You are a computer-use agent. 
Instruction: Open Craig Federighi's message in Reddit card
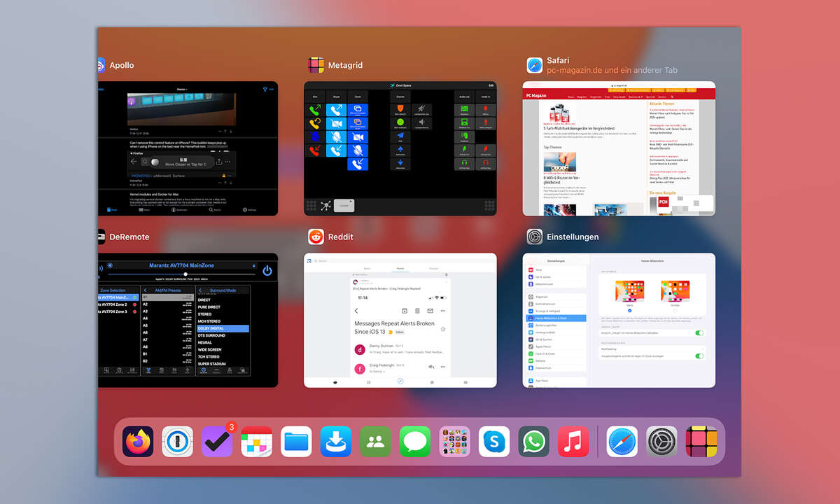click(x=399, y=367)
